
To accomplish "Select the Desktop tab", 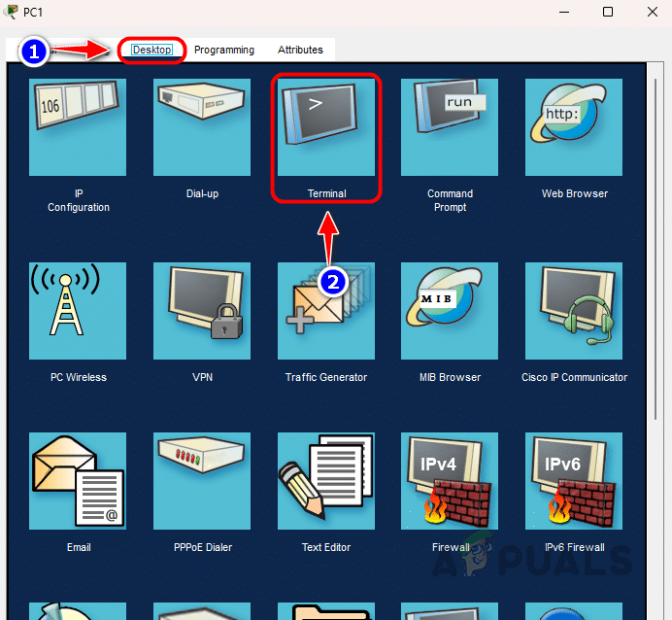I will (x=151, y=50).
